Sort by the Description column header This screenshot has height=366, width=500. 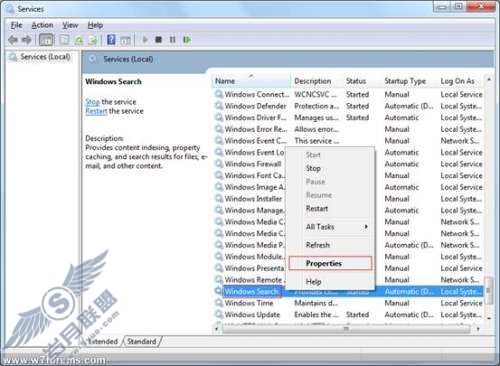pos(317,81)
